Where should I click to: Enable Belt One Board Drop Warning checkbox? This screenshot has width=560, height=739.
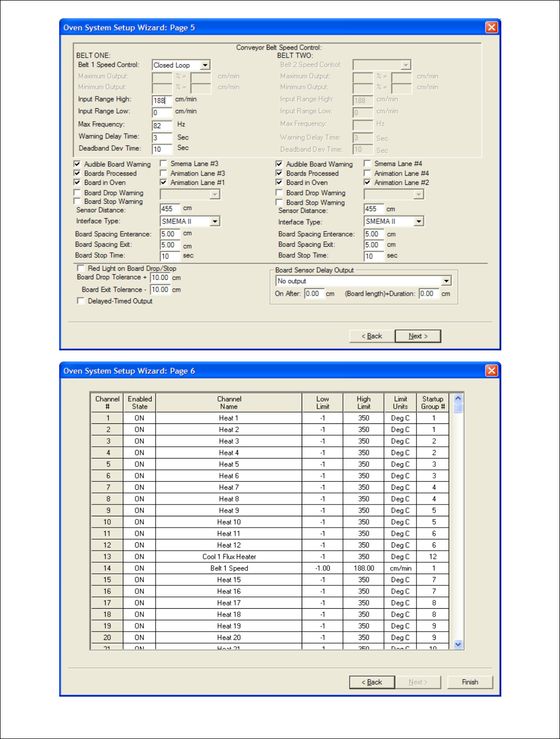click(78, 193)
